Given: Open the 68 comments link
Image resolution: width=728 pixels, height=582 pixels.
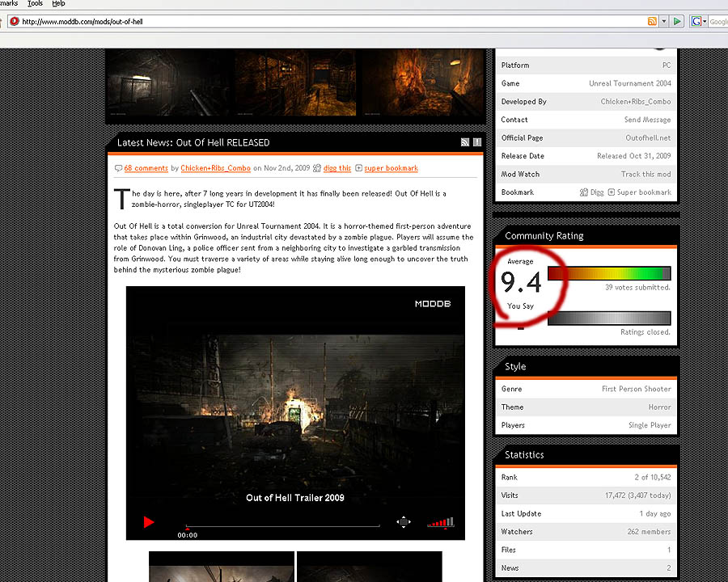Looking at the screenshot, I should 146,168.
